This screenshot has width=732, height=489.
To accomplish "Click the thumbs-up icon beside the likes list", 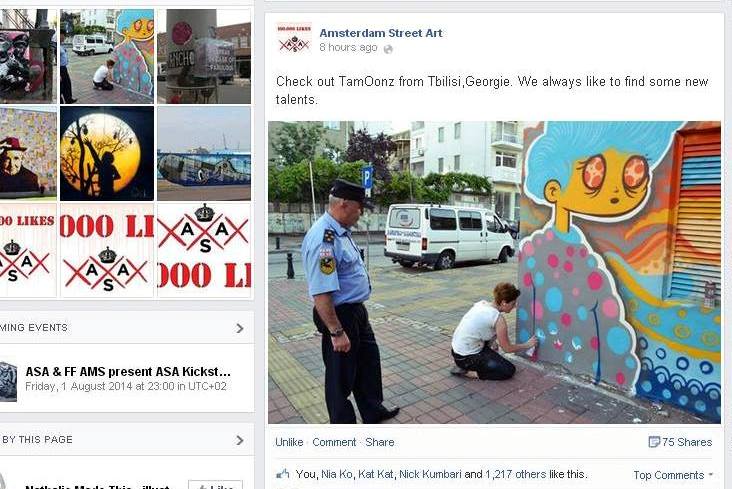I will tap(282, 474).
